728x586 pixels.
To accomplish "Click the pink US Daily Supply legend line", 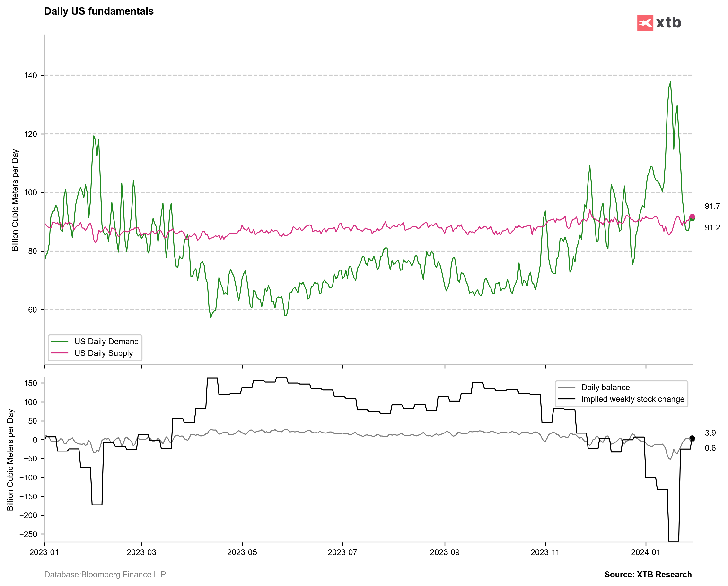I will (60, 353).
